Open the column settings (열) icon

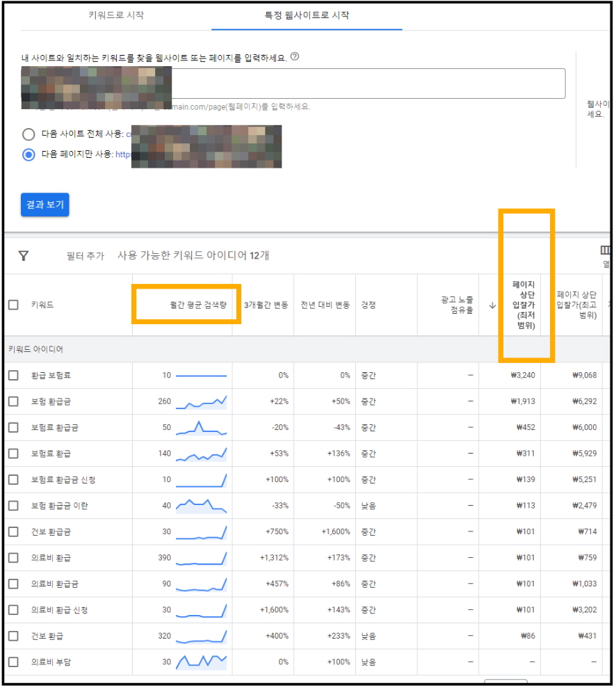click(x=604, y=250)
